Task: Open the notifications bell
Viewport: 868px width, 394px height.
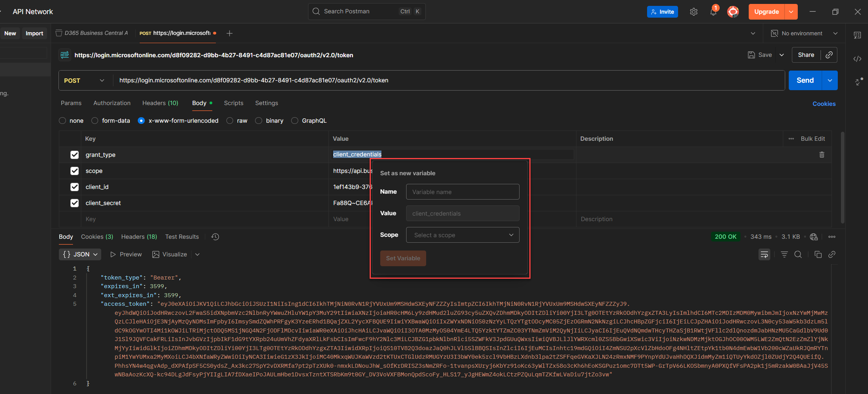Action: point(713,12)
